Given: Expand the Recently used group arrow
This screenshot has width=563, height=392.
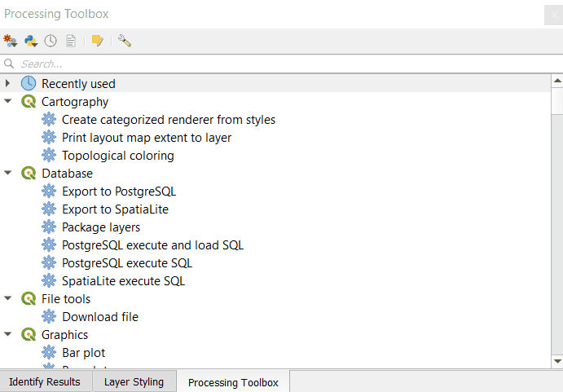Looking at the screenshot, I should tap(7, 83).
